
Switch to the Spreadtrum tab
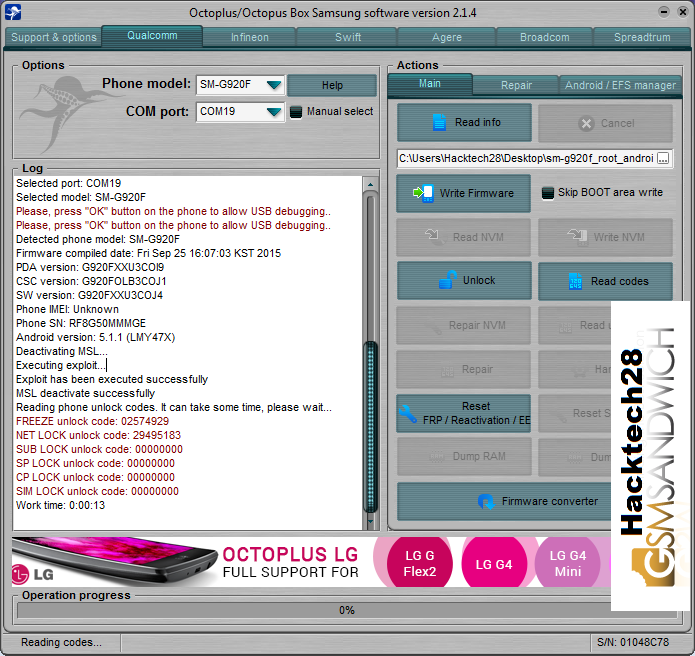pyautogui.click(x=642, y=37)
